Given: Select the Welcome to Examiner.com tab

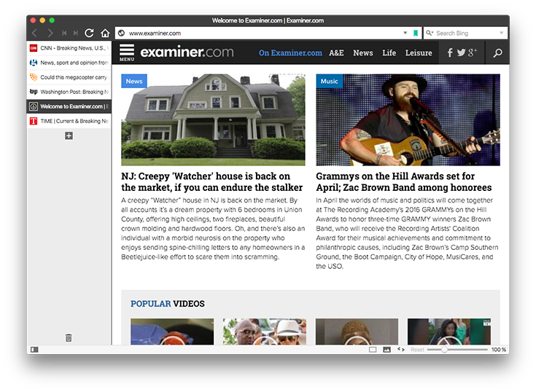Looking at the screenshot, I should click(x=69, y=106).
